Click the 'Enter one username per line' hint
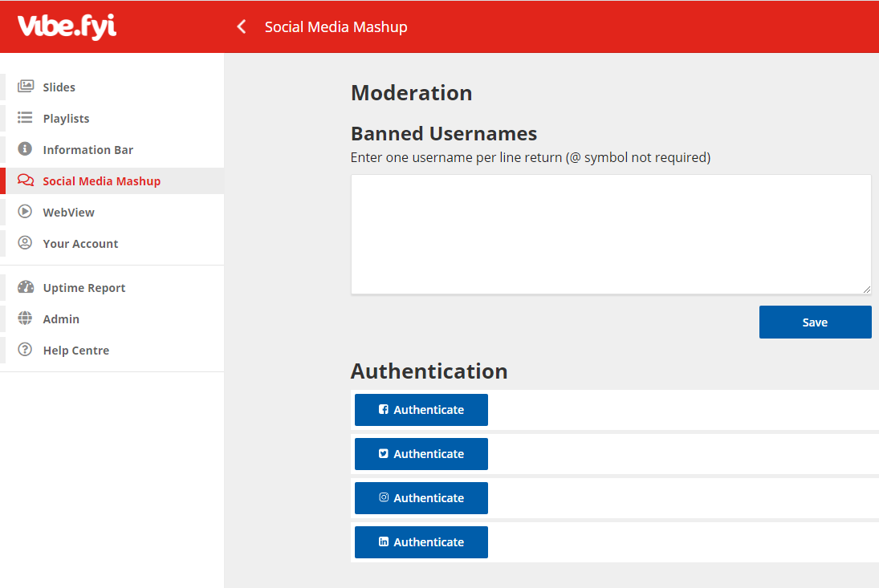Viewport: 879px width, 588px height. pos(531,157)
